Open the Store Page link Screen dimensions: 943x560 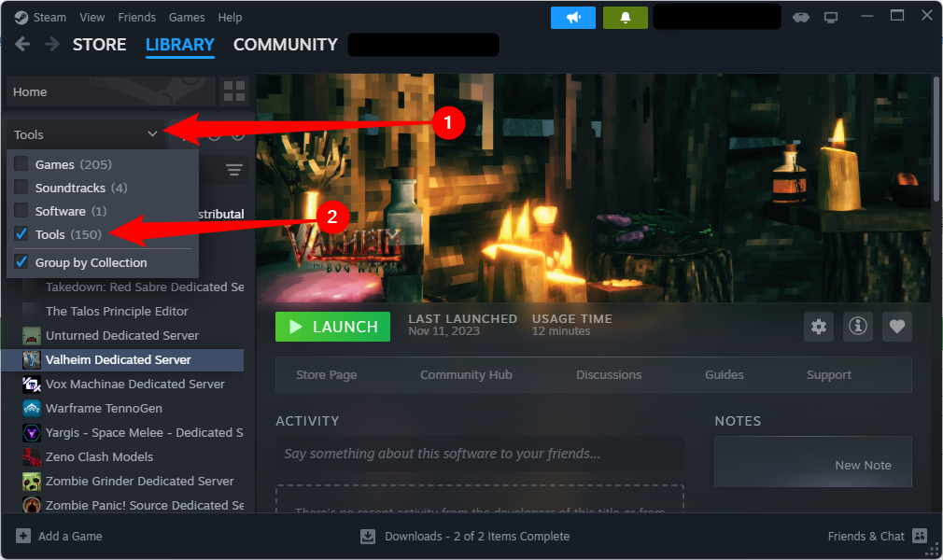pos(326,374)
